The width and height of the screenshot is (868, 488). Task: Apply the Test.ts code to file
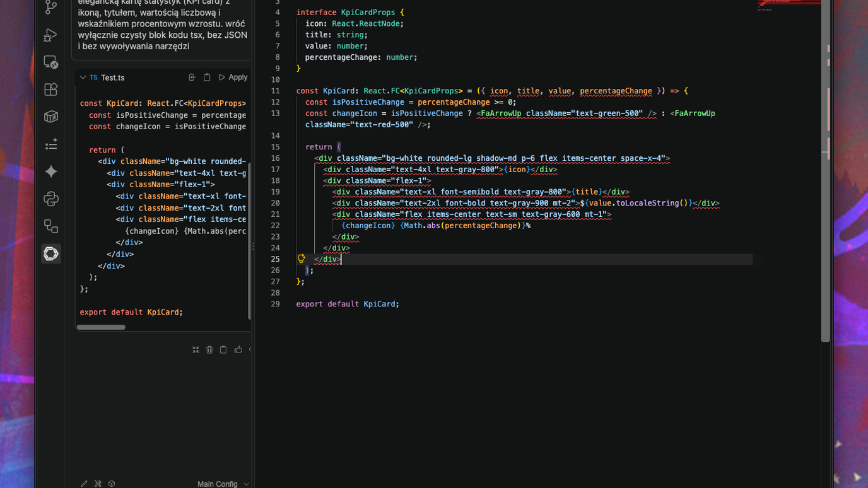click(x=233, y=78)
